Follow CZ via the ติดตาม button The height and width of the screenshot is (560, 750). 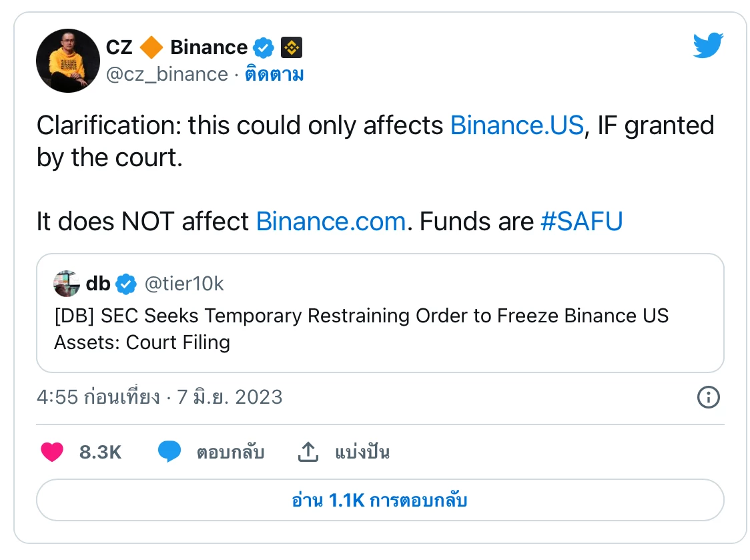coord(274,75)
